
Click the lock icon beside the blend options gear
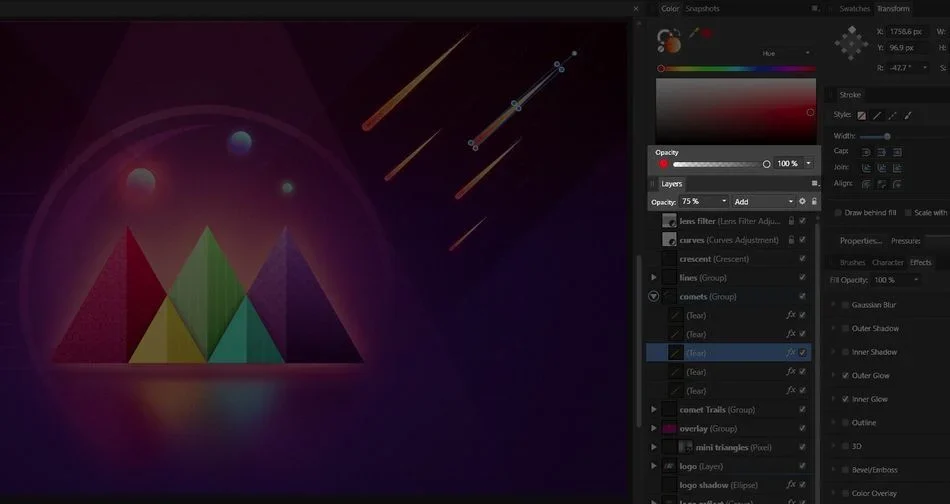tap(814, 202)
